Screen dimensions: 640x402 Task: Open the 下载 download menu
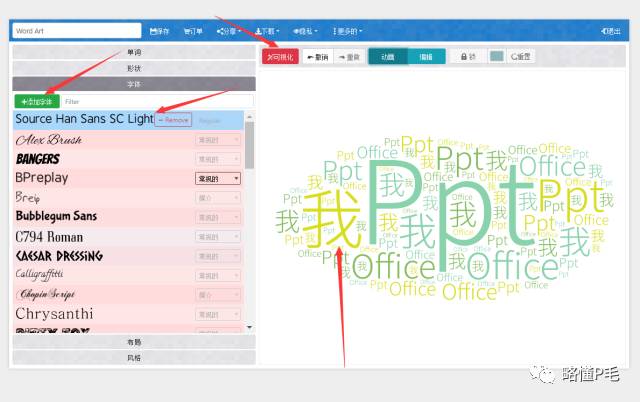tap(267, 31)
